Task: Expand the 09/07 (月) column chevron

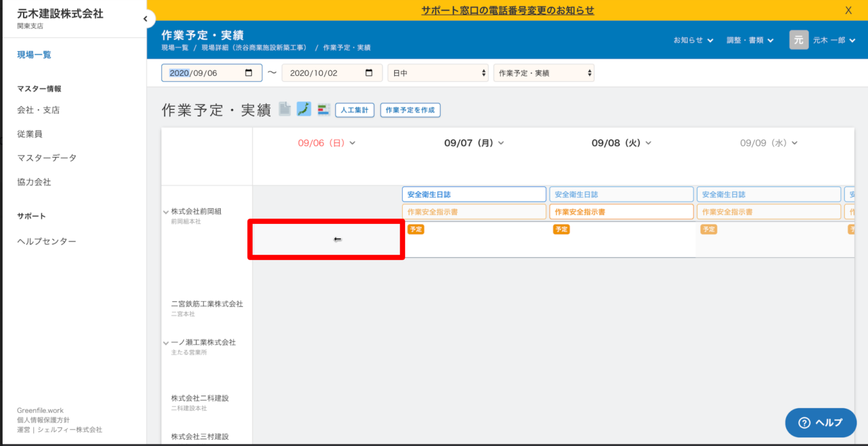Action: click(501, 143)
